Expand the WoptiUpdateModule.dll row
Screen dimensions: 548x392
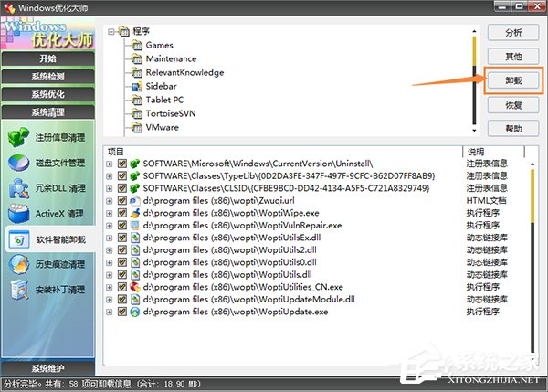pos(110,300)
